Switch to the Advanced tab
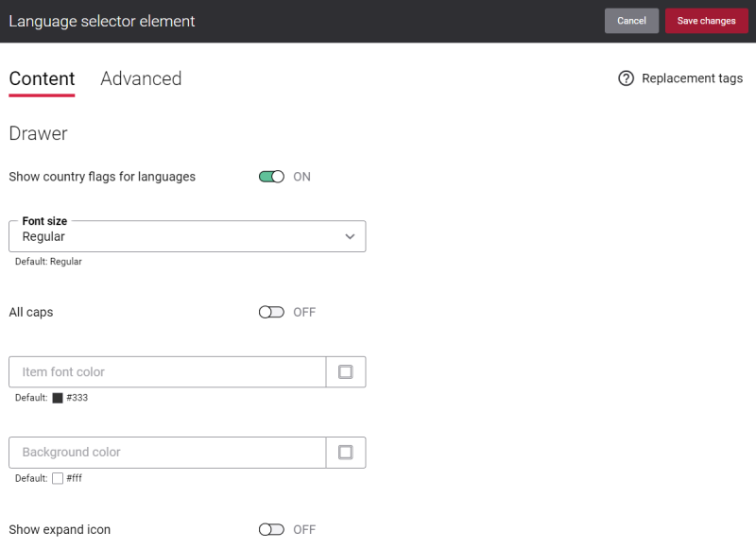The width and height of the screenshot is (756, 549). [x=141, y=79]
